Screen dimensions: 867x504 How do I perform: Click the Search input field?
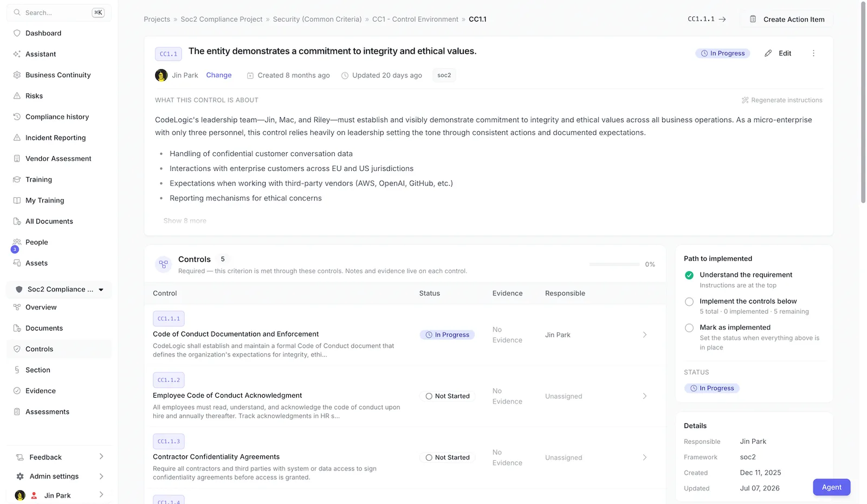coord(59,12)
